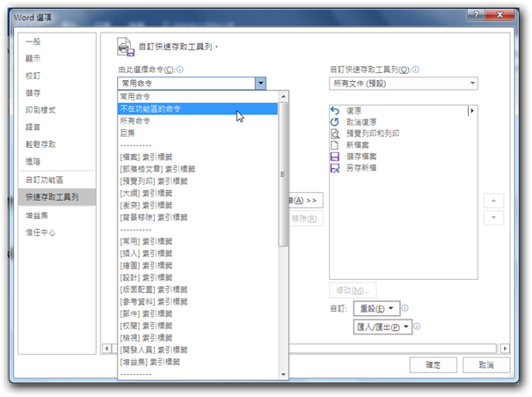The width and height of the screenshot is (532, 397).
Task: Select [檔案] 索引標籤 option
Action: click(x=198, y=157)
